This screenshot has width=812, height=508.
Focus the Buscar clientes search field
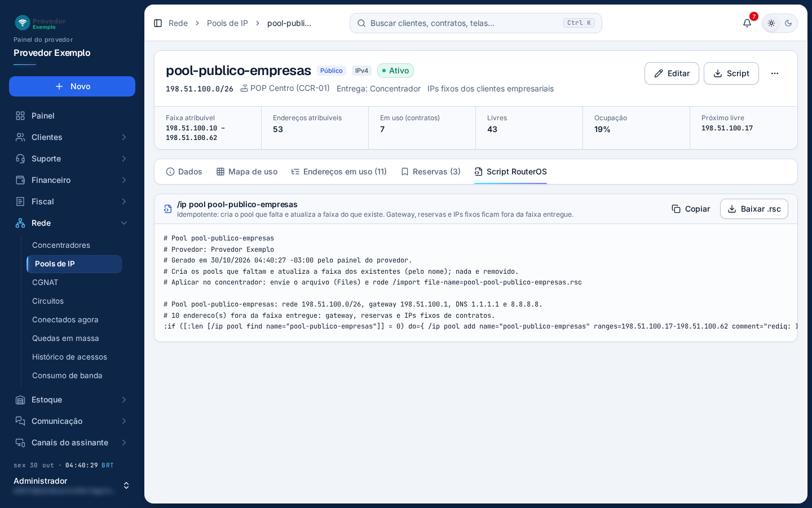click(x=476, y=23)
